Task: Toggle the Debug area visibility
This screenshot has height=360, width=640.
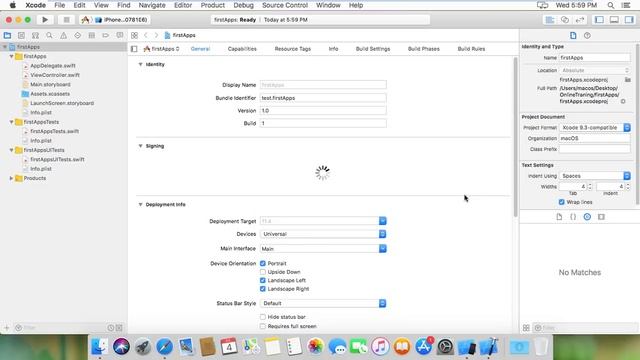Action: click(614, 20)
